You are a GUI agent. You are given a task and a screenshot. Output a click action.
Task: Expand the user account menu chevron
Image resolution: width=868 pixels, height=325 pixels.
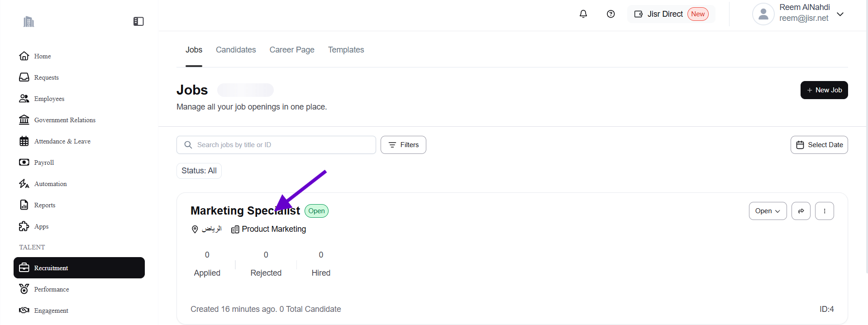(840, 14)
